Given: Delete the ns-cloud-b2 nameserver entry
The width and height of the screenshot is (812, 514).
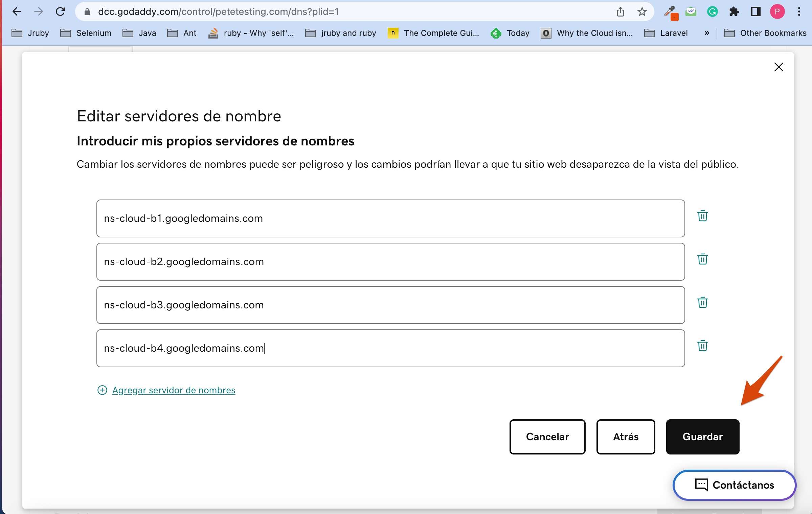Looking at the screenshot, I should [702, 259].
